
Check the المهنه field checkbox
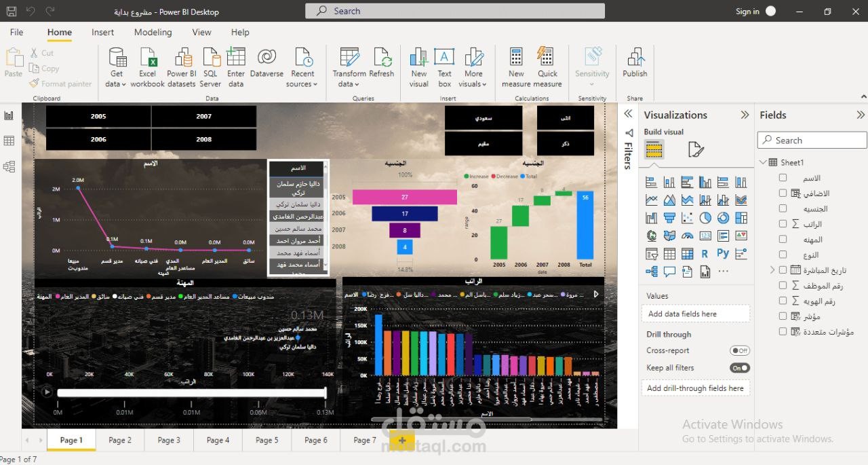point(783,239)
